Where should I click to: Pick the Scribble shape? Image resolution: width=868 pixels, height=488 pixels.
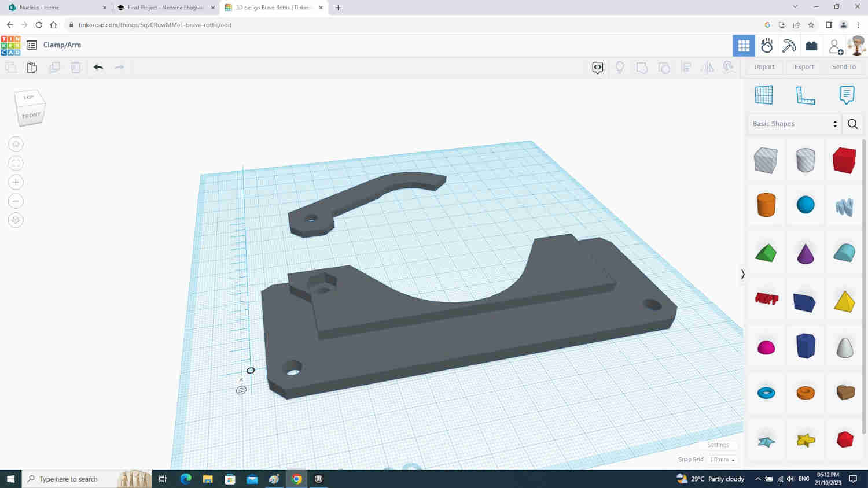click(x=844, y=206)
